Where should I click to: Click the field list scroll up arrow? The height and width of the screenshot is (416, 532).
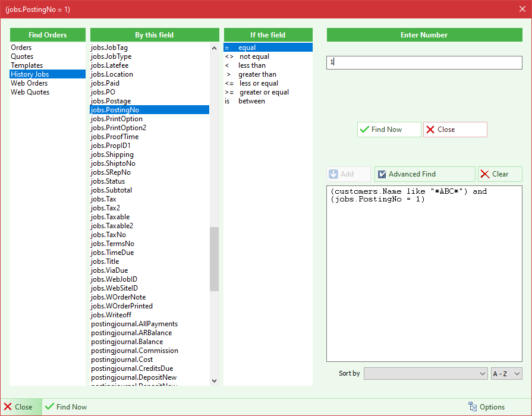coord(214,48)
